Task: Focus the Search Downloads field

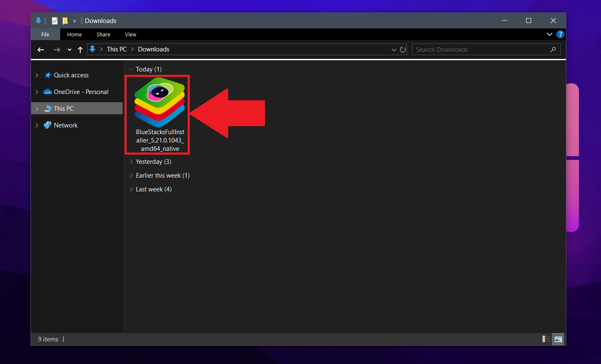Action: click(x=486, y=49)
